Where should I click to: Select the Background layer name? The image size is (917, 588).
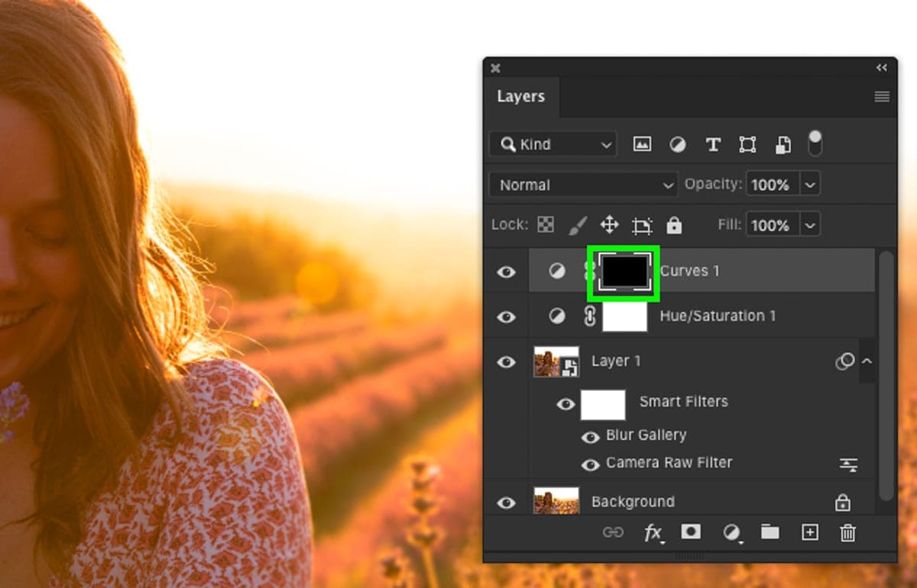[633, 502]
